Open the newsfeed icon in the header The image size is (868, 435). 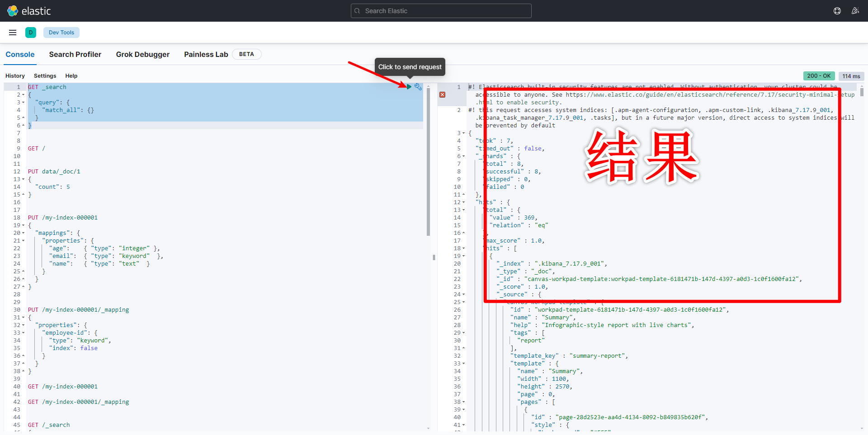(855, 11)
